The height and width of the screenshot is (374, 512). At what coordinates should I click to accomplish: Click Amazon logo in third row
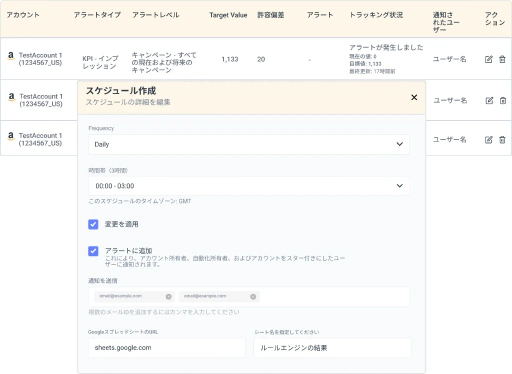(11, 136)
